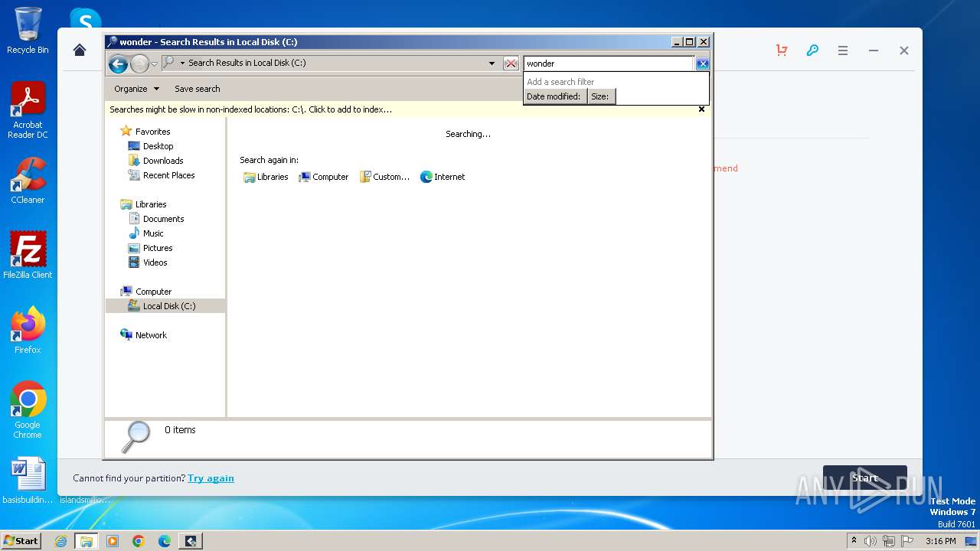Open the clock showing 3:16 PM
Image resolution: width=980 pixels, height=551 pixels.
[940, 541]
